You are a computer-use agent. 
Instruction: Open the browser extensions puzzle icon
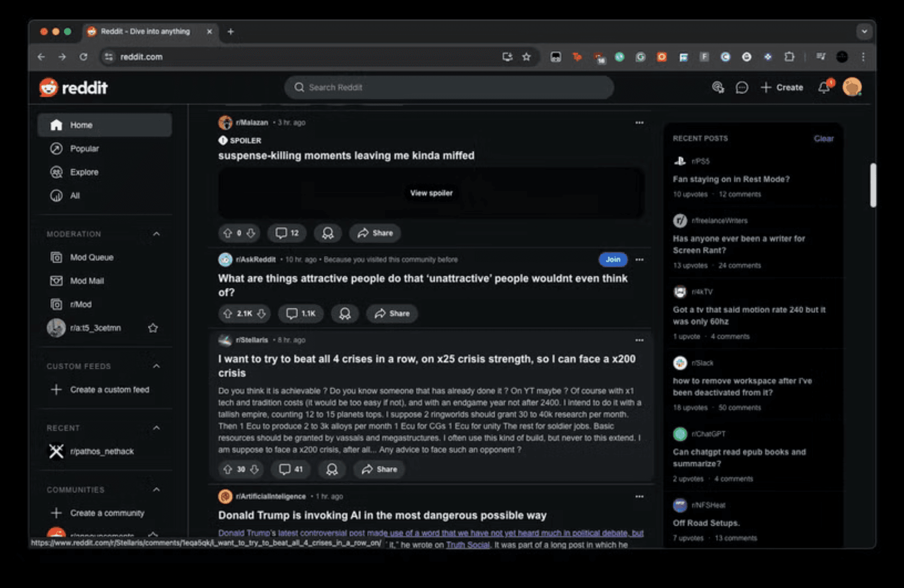[x=789, y=57]
